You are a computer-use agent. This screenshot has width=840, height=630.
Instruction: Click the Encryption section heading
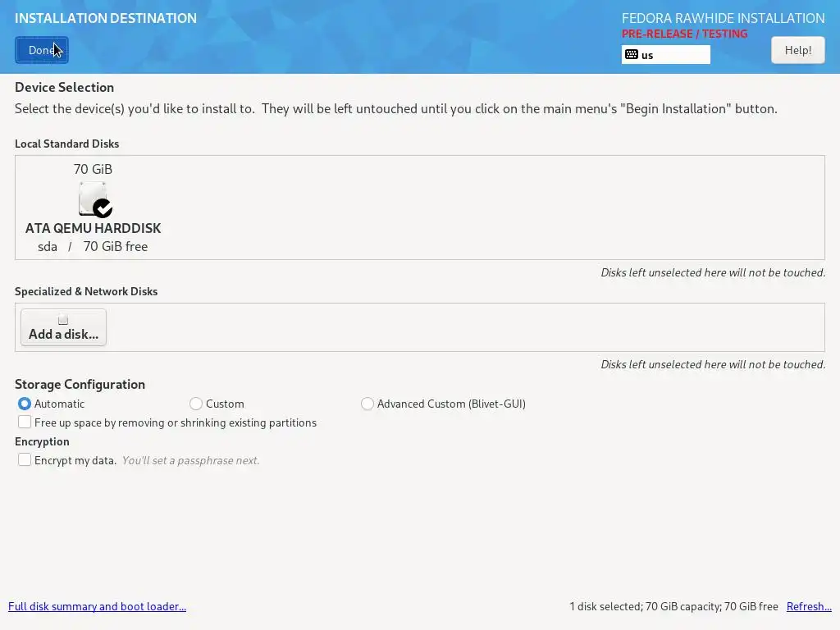coord(42,441)
